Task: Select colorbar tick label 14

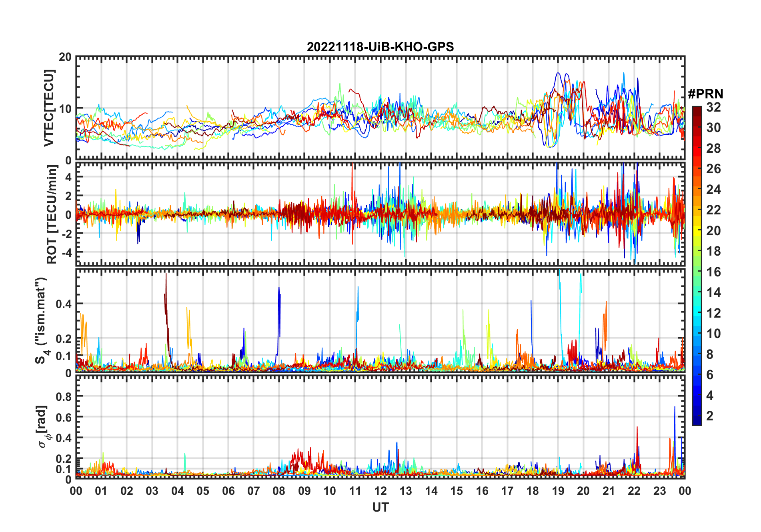Action: pyautogui.click(x=713, y=292)
